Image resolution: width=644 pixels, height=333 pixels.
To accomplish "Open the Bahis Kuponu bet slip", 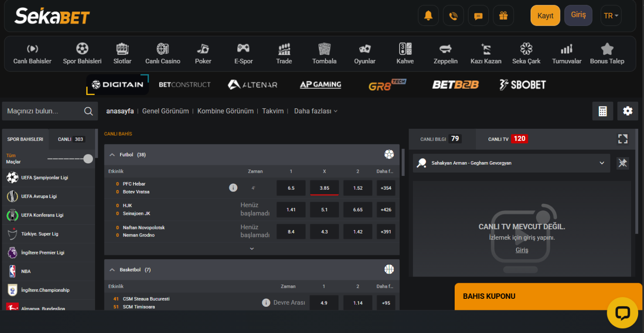I will (548, 297).
